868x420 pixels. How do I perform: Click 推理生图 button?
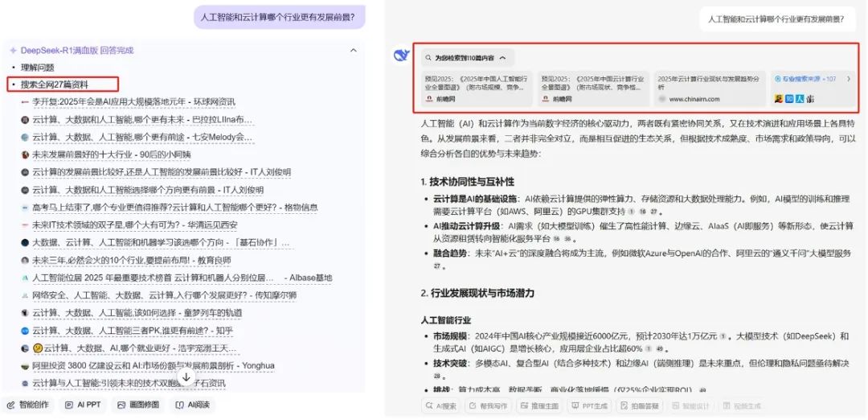pyautogui.click(x=539, y=406)
